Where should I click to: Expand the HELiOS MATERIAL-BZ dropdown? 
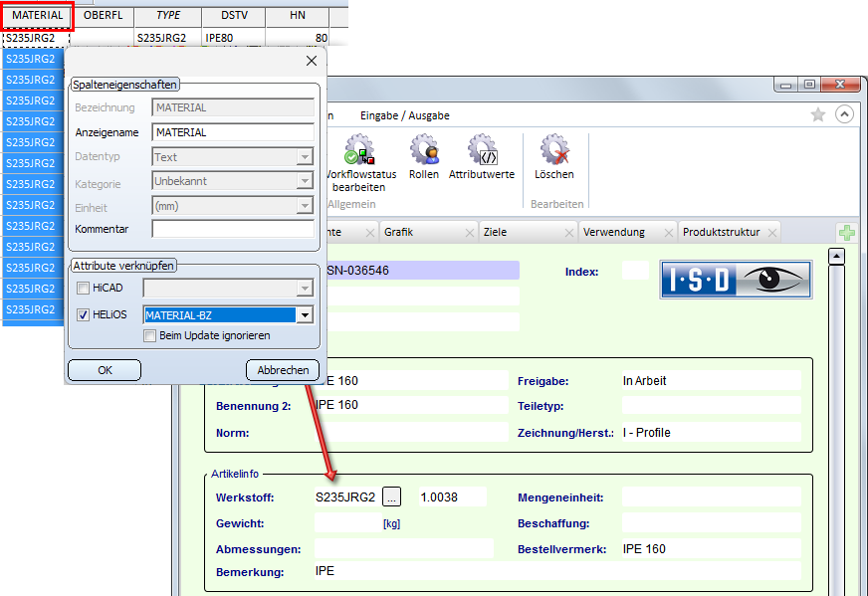[x=306, y=315]
